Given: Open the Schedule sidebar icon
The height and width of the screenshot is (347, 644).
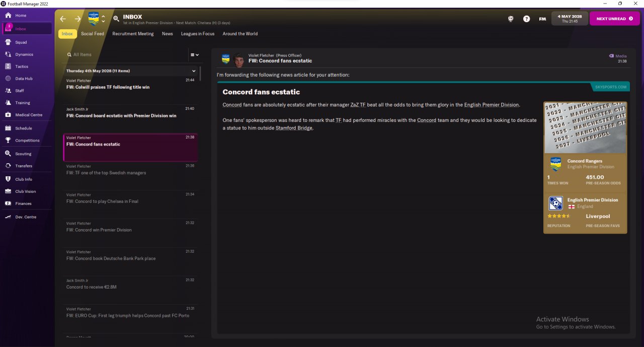Looking at the screenshot, I should click(8, 128).
